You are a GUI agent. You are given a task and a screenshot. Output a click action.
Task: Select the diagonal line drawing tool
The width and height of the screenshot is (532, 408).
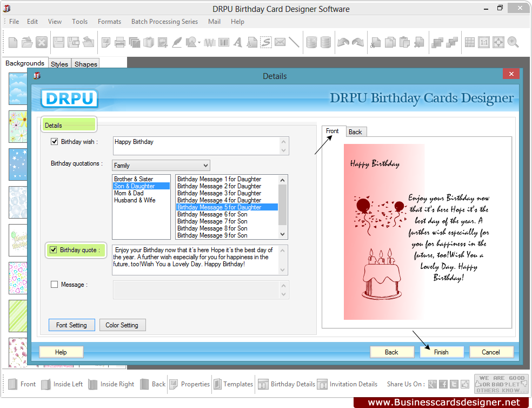coord(294,42)
